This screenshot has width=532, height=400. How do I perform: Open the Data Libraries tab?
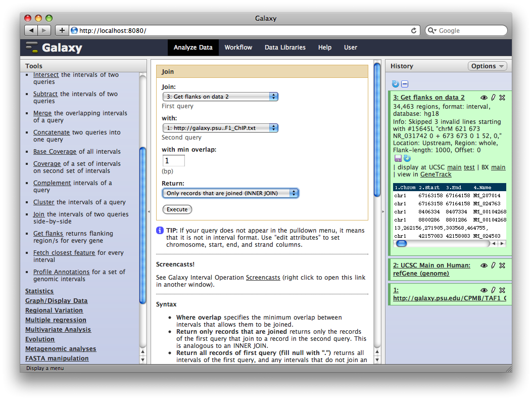click(x=285, y=48)
